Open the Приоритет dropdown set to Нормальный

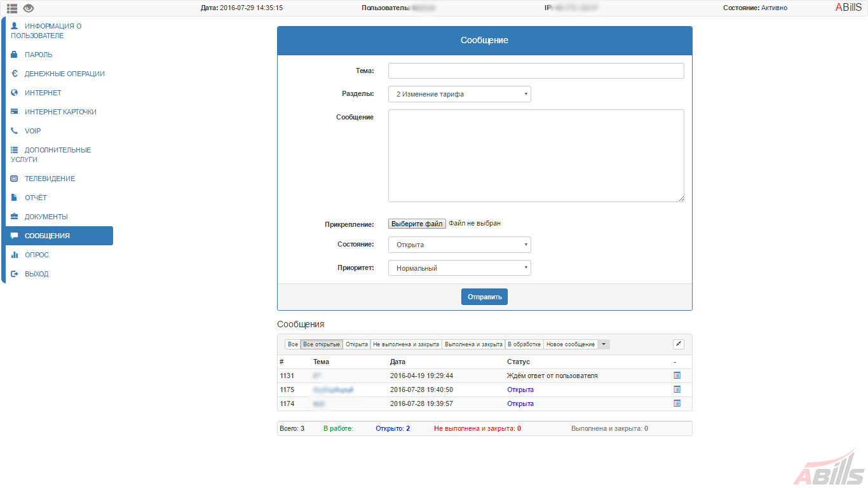[459, 268]
